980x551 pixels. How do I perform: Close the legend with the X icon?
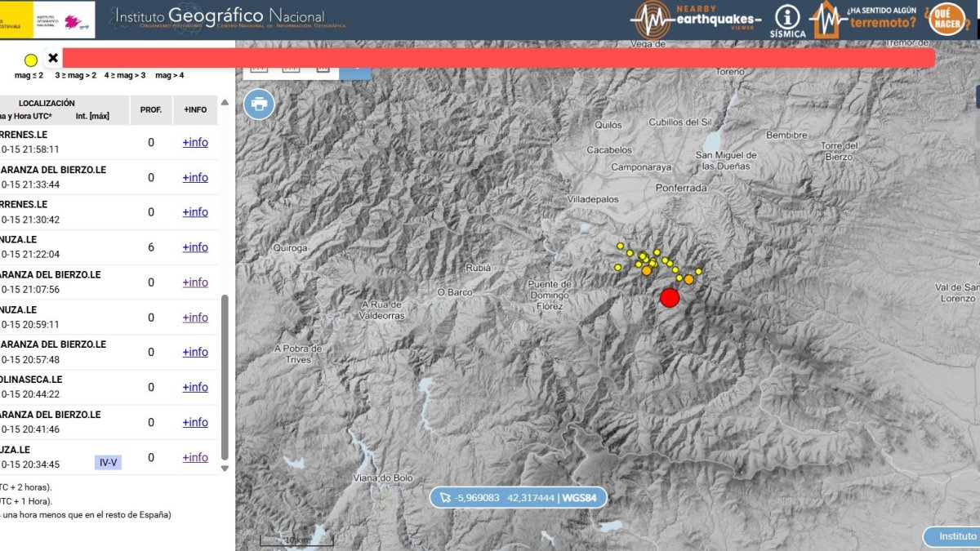53,58
